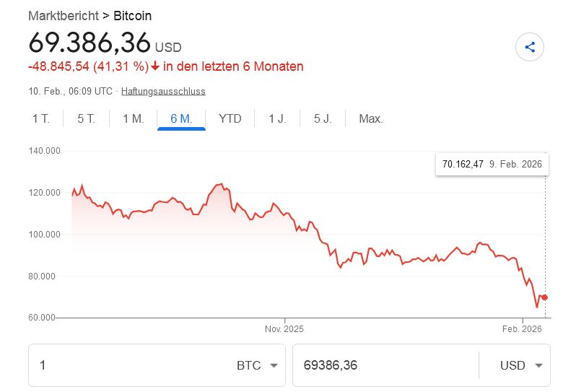Switch to the YTD range tab

230,119
